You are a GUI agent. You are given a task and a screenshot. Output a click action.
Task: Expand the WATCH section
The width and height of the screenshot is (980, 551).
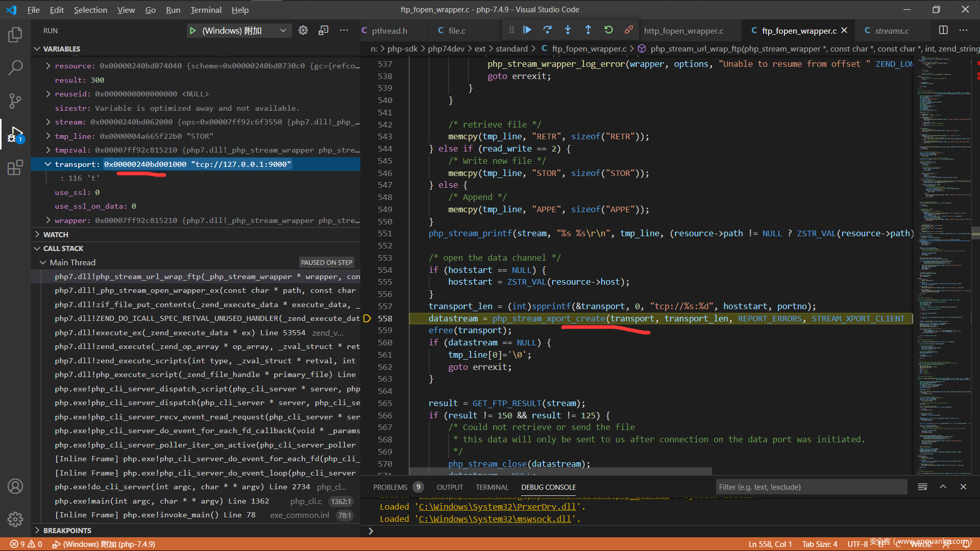pos(56,235)
